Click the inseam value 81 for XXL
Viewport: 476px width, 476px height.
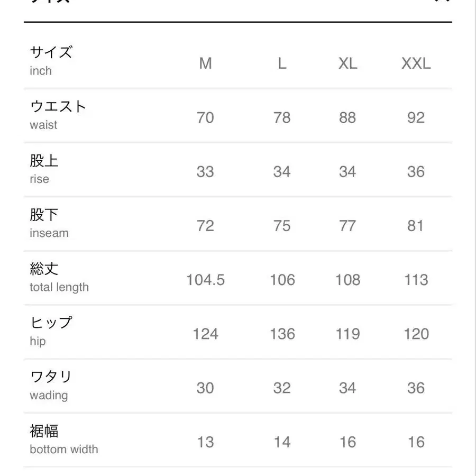(416, 225)
